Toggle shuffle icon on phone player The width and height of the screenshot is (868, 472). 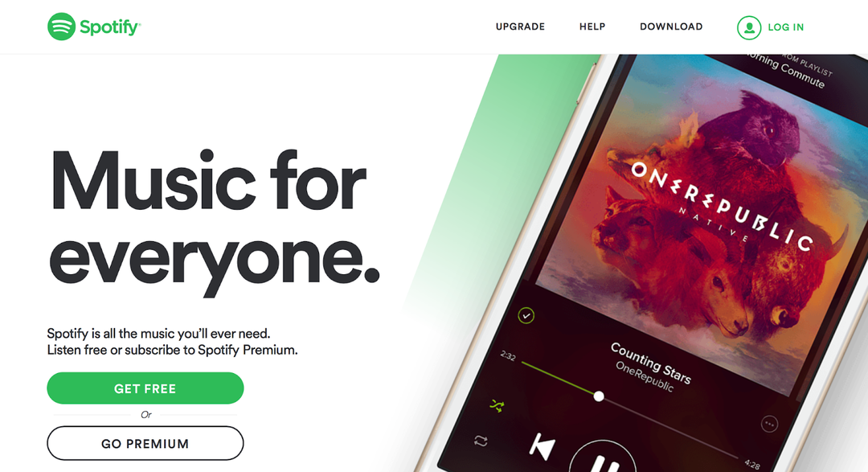pos(497,407)
